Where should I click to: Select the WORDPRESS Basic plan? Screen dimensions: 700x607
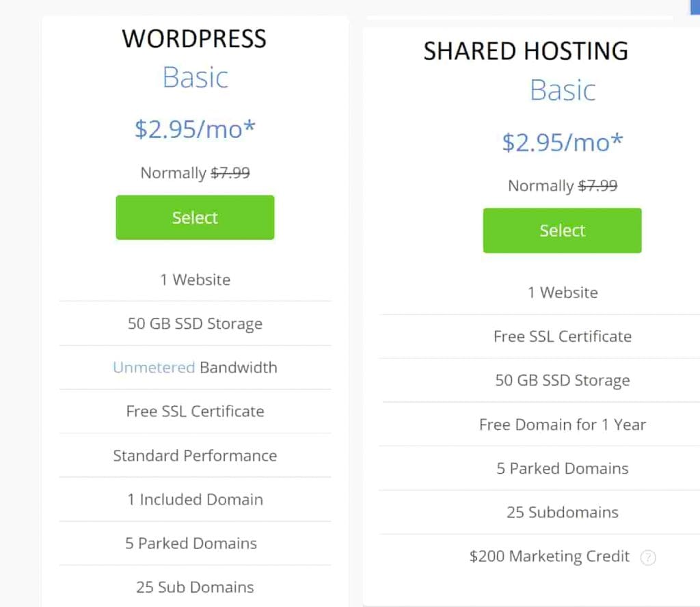pyautogui.click(x=195, y=217)
